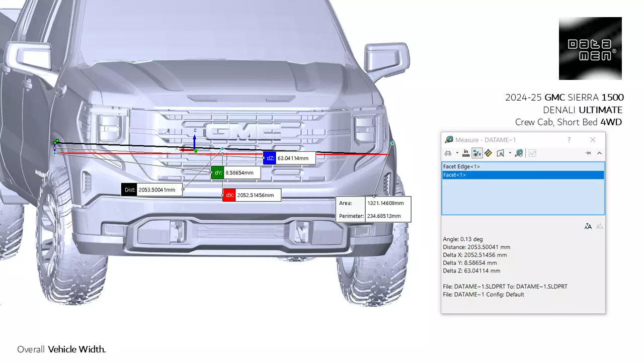
Task: Expand the projected-on options dropdown arrow
Action: click(510, 153)
